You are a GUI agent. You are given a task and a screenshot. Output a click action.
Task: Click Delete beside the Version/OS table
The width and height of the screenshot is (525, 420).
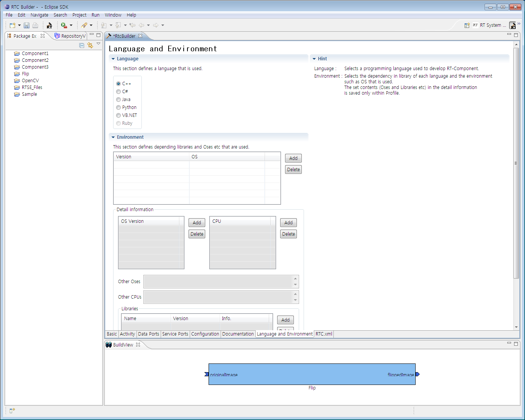293,170
